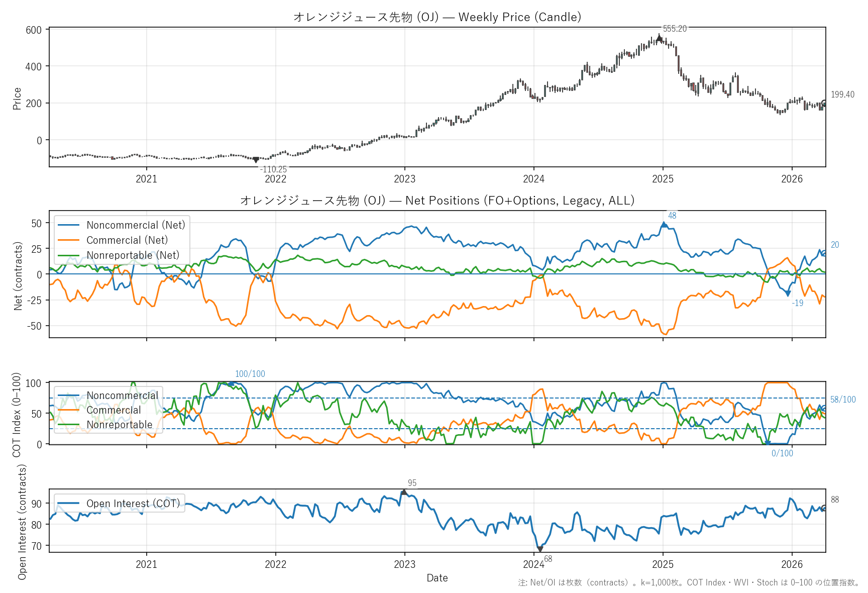Click the orange Commercial (Net) legend line swatch
Viewport: 868px width, 593px height.
tap(69, 240)
